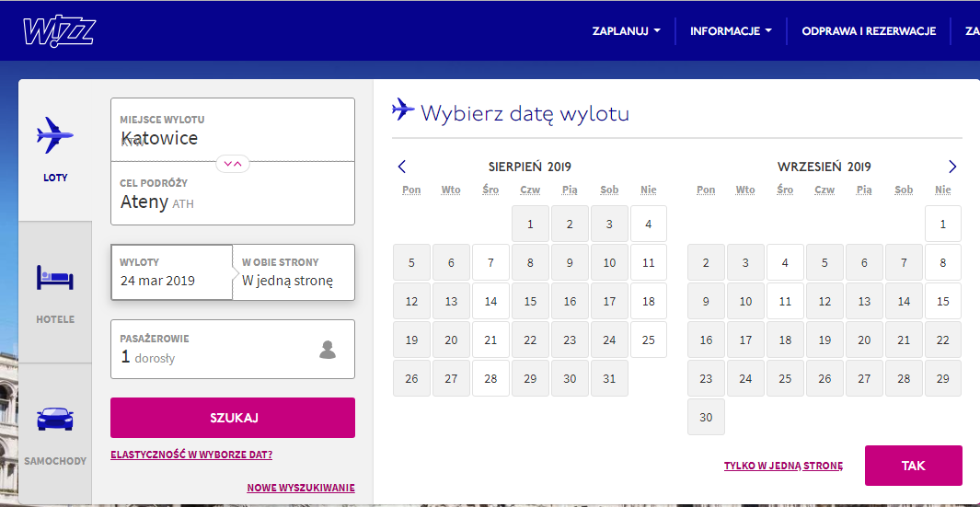Go to next month in calendar
980x507 pixels.
[952, 167]
